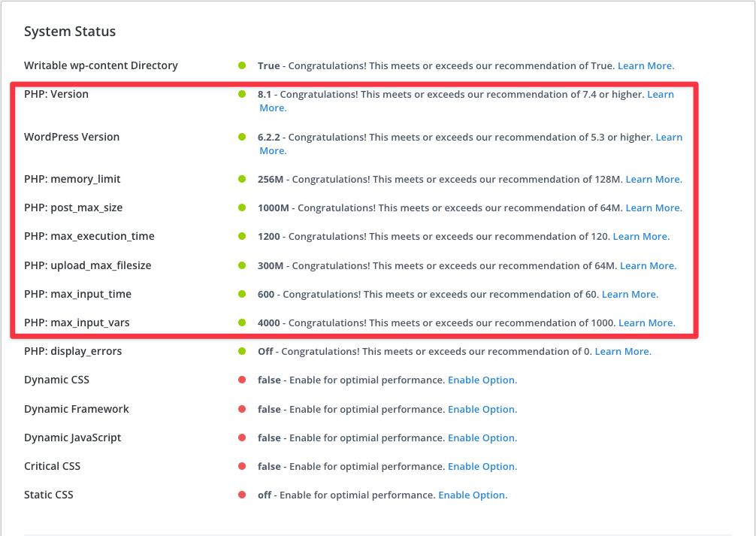Viewport: 756px width, 536px height.
Task: Click the red status dot for Dynamic CSS
Action: (242, 380)
